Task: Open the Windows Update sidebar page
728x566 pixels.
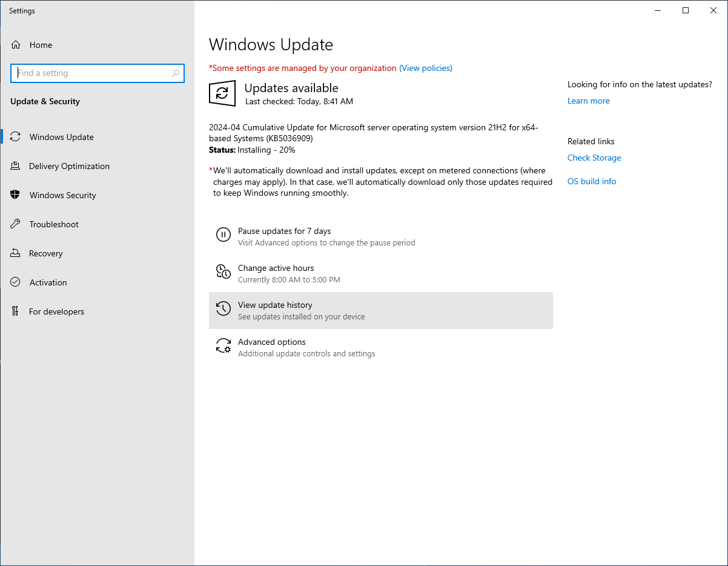Action: [97, 137]
